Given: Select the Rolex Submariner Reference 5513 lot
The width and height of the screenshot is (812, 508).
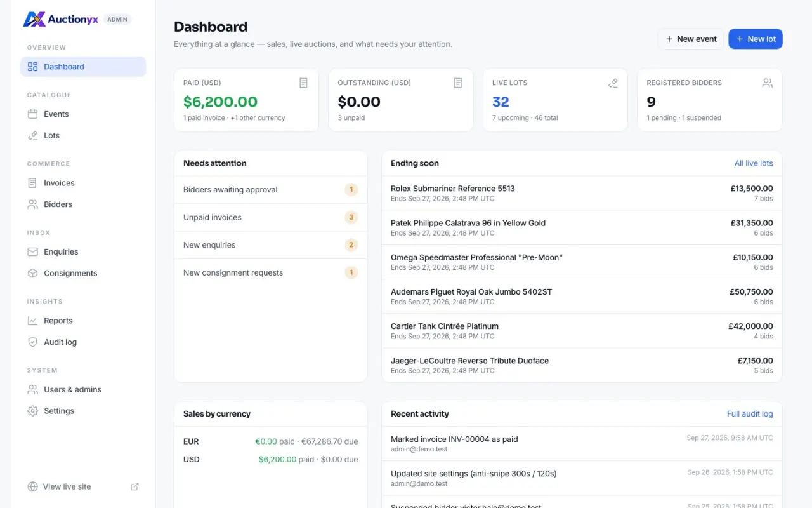Looking at the screenshot, I should click(x=582, y=193).
